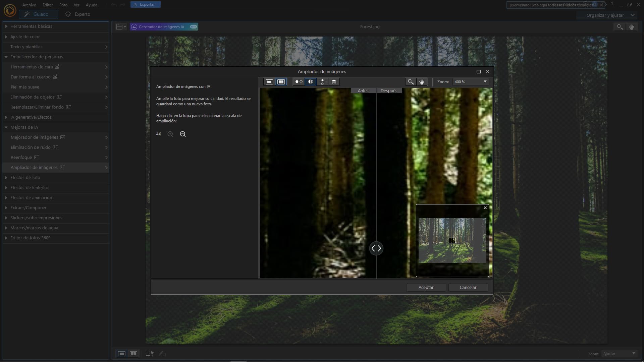The width and height of the screenshot is (644, 362).
Task: Open Dar forma al cuerpo tool
Action: (x=56, y=77)
